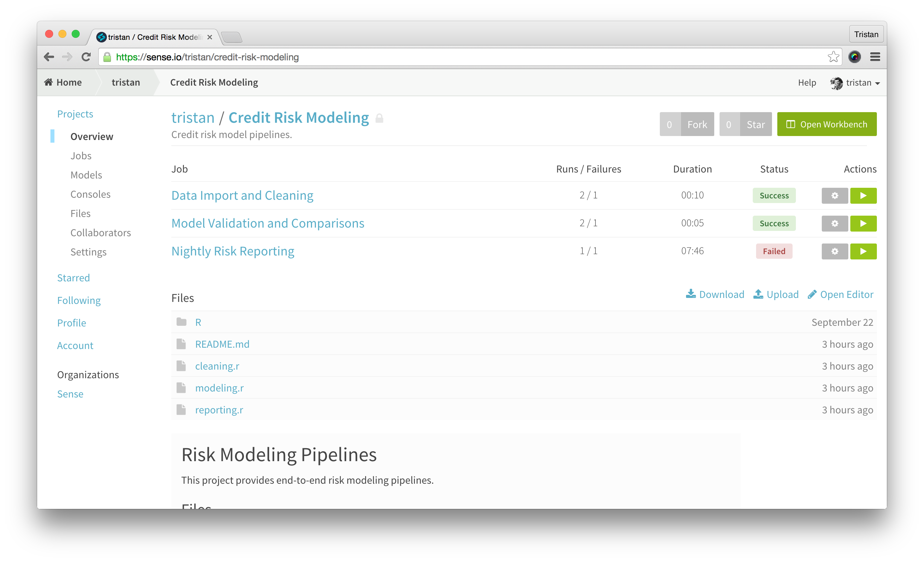Click the green padlock in address bar
This screenshot has height=562, width=924.
coord(107,57)
